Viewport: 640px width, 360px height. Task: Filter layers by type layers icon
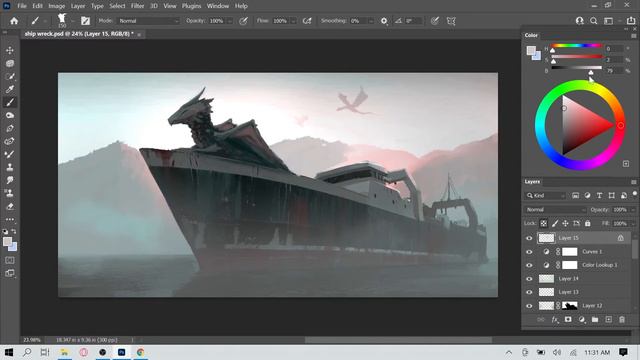click(x=599, y=196)
